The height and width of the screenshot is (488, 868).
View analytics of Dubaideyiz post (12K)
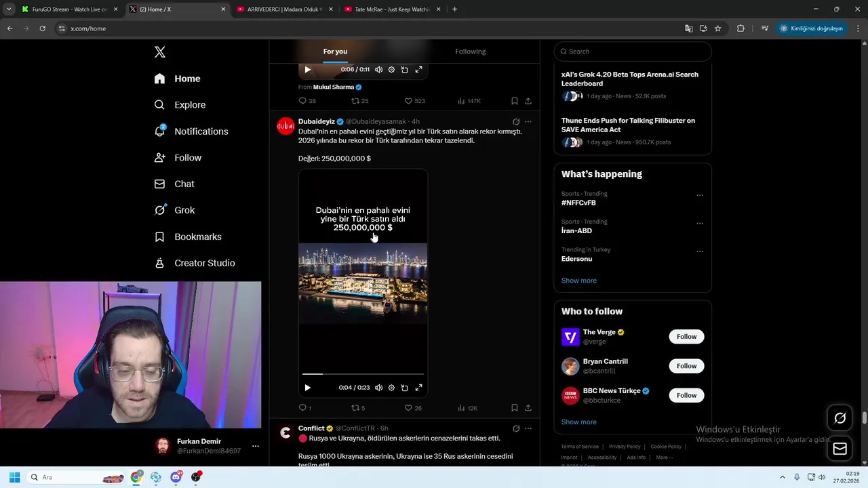tap(468, 408)
